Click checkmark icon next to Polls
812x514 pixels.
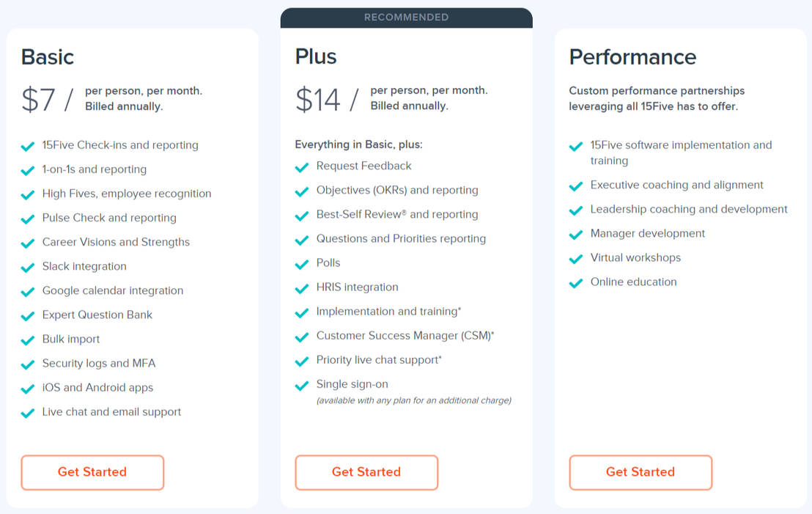tap(302, 264)
